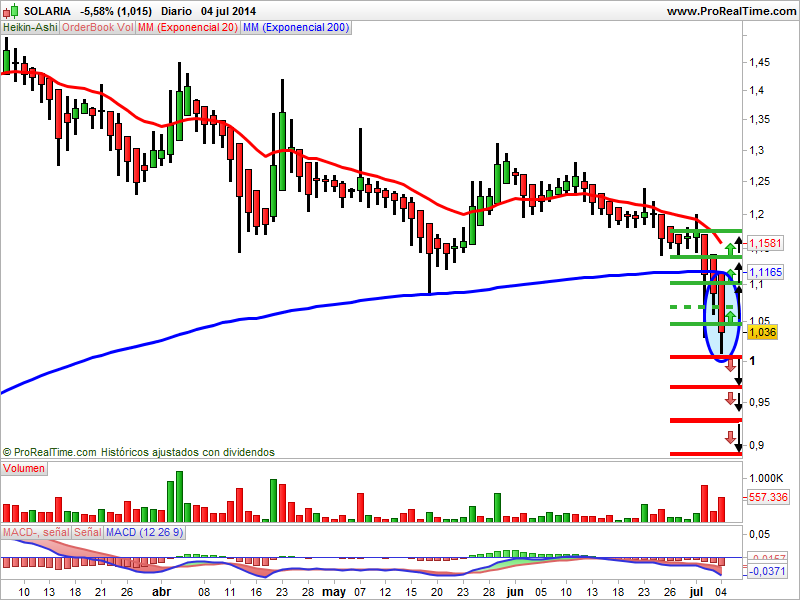
Task: Click the 0,05 MACD axis label
Action: [x=760, y=534]
